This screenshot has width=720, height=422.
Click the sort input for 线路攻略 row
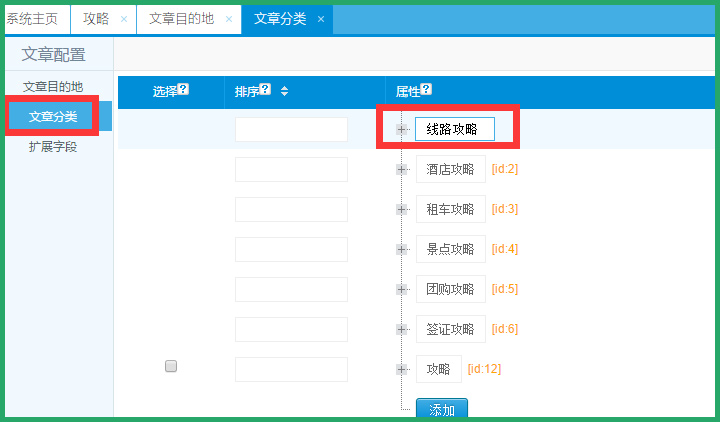291,129
